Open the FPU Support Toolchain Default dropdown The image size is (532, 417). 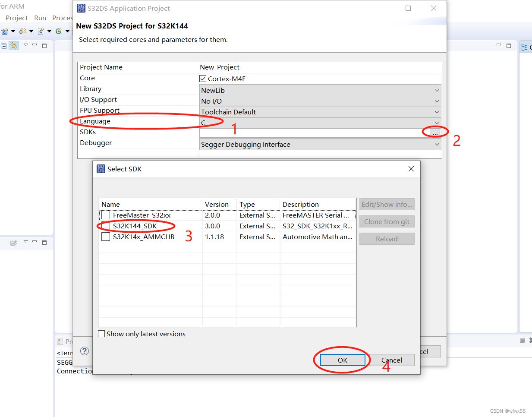(320, 112)
